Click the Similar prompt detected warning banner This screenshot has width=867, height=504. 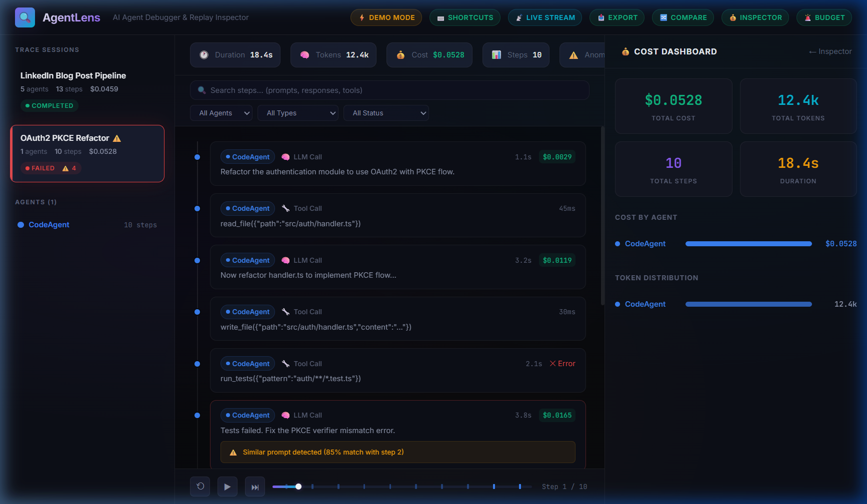point(398,452)
